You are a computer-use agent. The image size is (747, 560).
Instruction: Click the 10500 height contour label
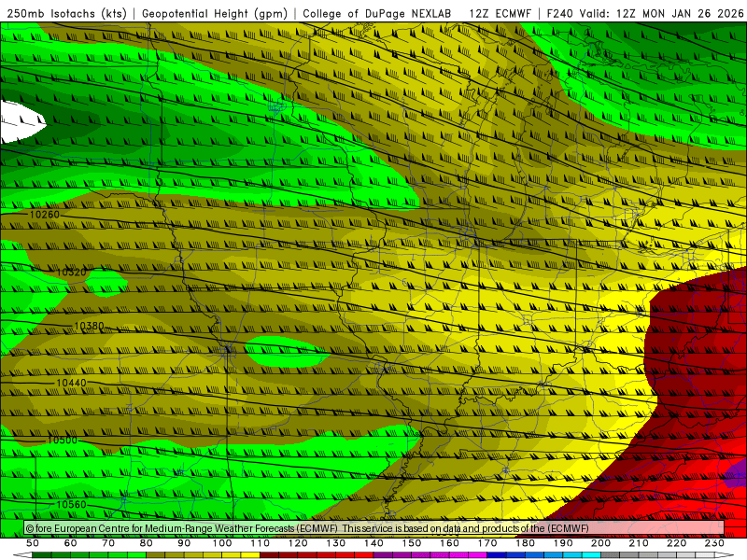(x=62, y=441)
